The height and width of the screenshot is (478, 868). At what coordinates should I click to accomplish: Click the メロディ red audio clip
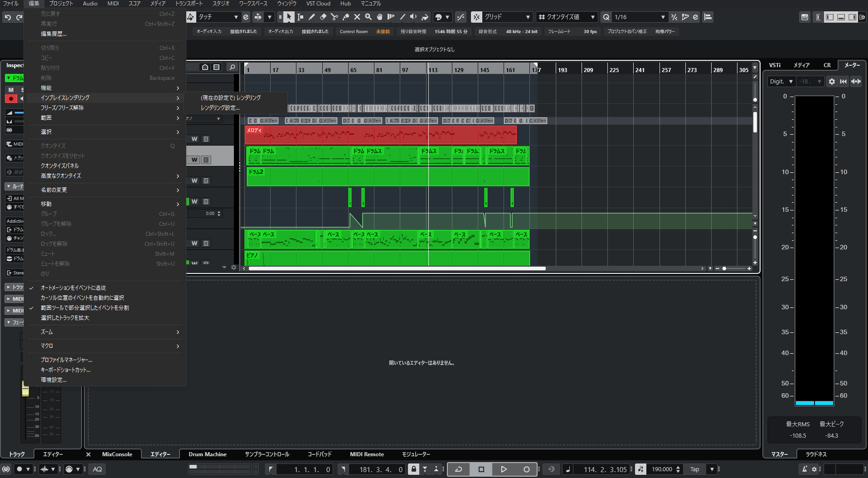[x=381, y=135]
